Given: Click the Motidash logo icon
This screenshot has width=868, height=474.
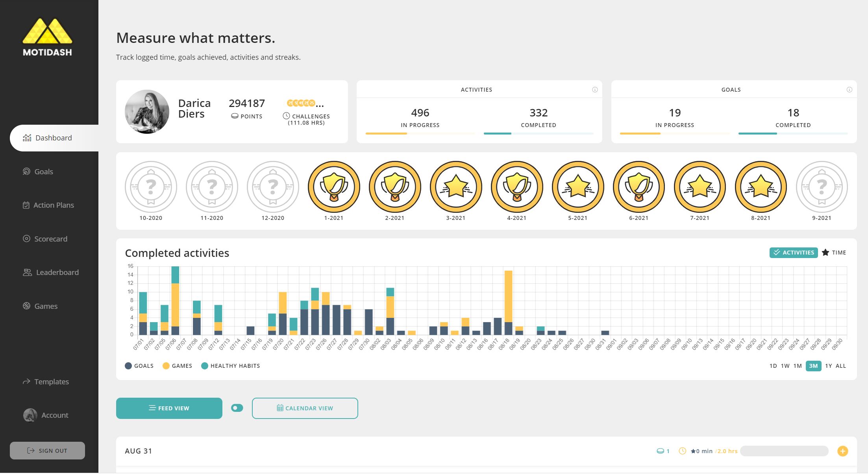Looking at the screenshot, I should coord(47,31).
